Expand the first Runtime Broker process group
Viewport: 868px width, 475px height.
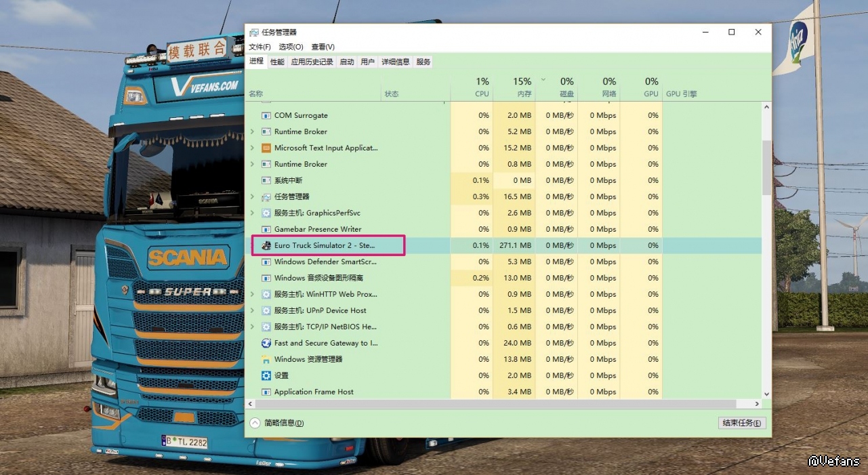[x=253, y=131]
